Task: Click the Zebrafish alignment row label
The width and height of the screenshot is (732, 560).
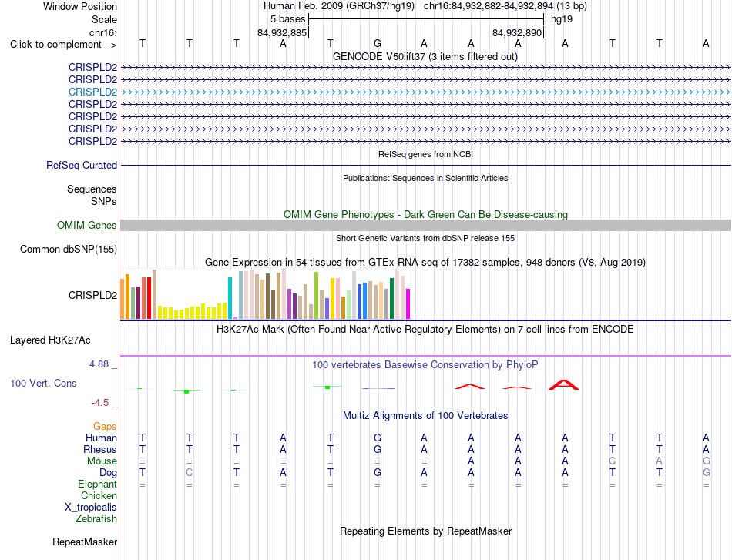Action: [96, 518]
